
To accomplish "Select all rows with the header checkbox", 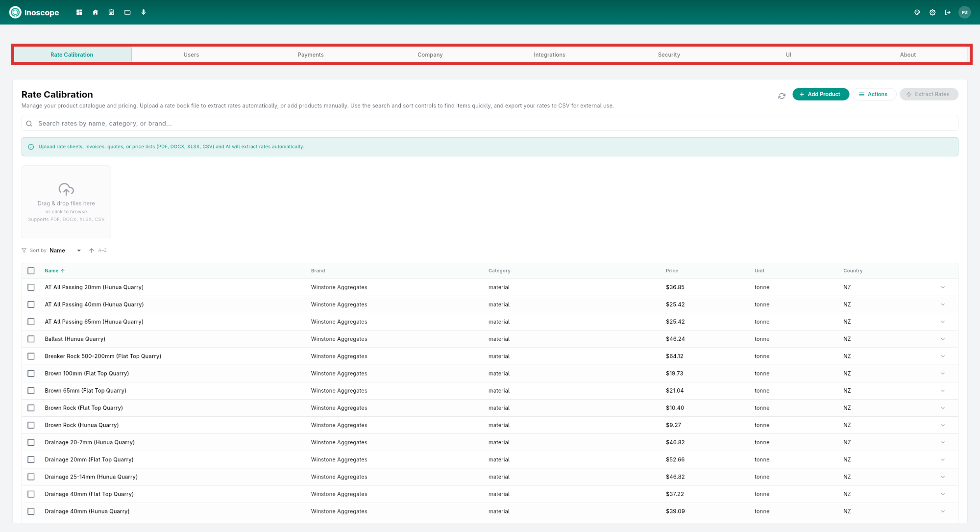I will click(x=31, y=271).
